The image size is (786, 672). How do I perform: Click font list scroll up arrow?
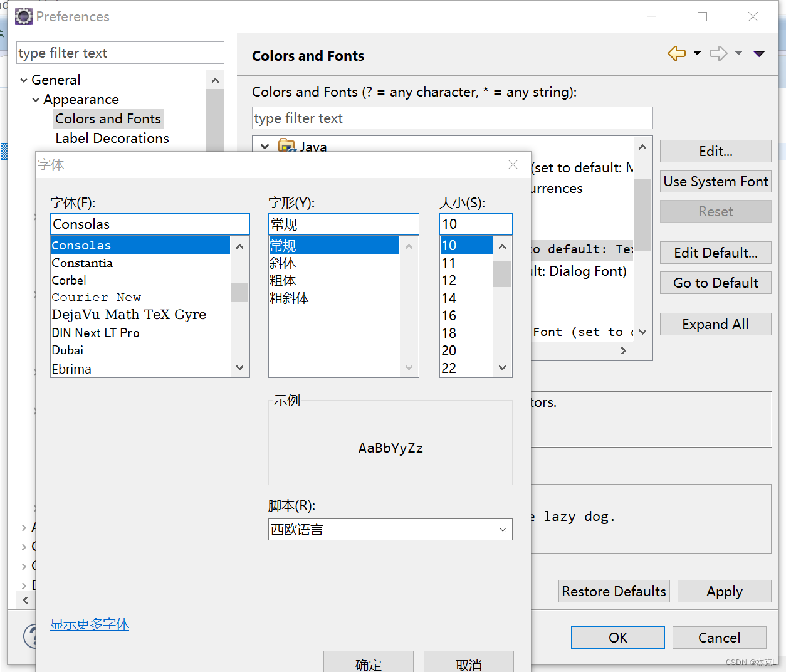point(239,246)
